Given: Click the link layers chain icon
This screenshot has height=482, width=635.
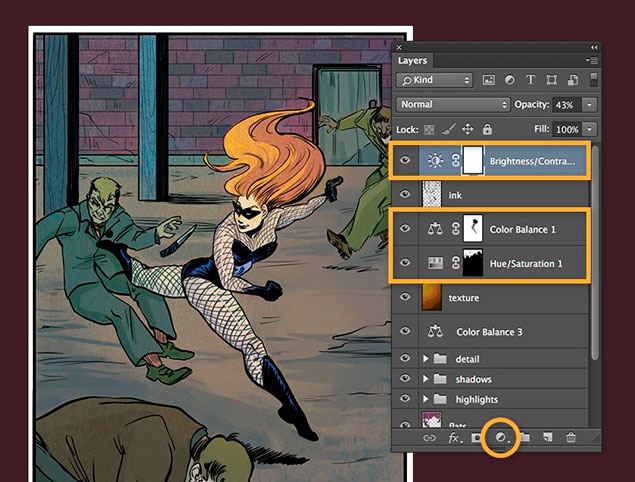Looking at the screenshot, I should 429,438.
